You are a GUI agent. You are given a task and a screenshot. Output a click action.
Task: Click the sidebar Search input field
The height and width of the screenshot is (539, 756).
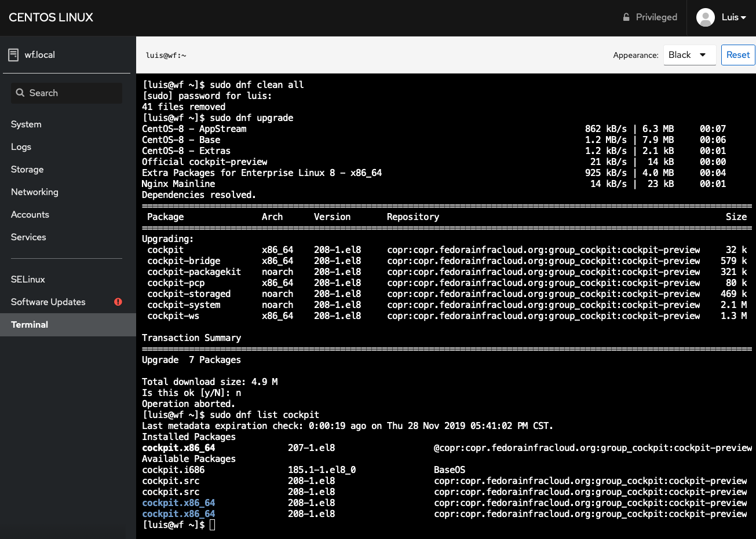[x=67, y=93]
